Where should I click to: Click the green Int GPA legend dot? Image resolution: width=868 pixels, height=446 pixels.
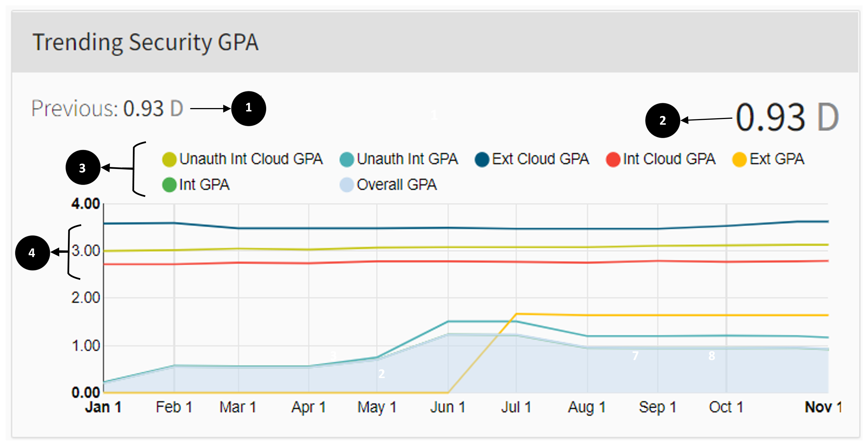[x=169, y=185]
